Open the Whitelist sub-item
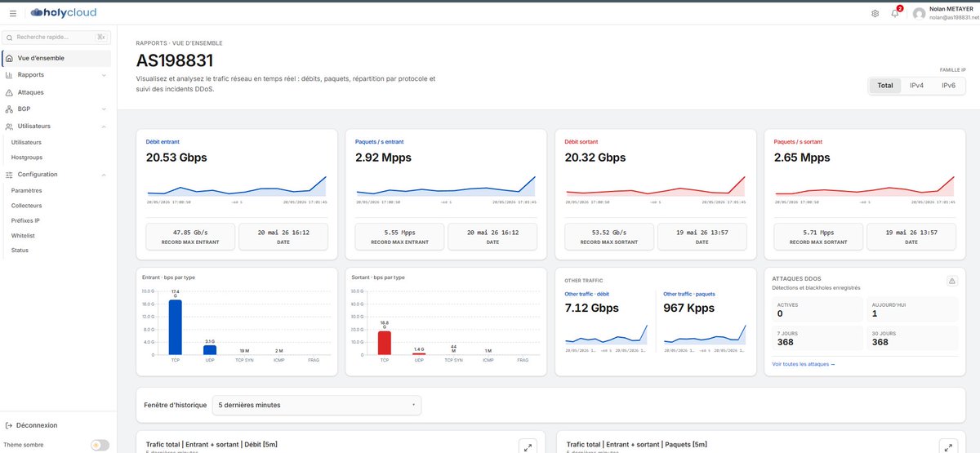Viewport: 980px width, 453px height. [x=23, y=235]
